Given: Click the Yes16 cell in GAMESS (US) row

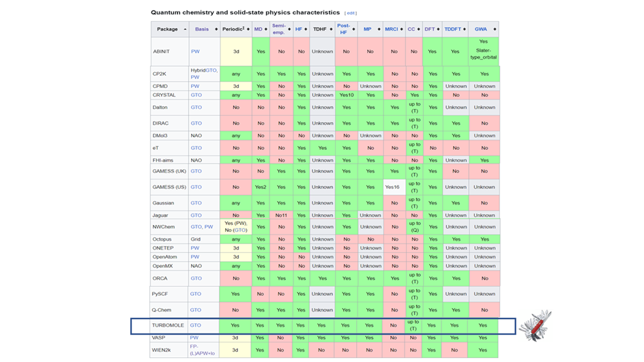Looking at the screenshot, I should (392, 187).
